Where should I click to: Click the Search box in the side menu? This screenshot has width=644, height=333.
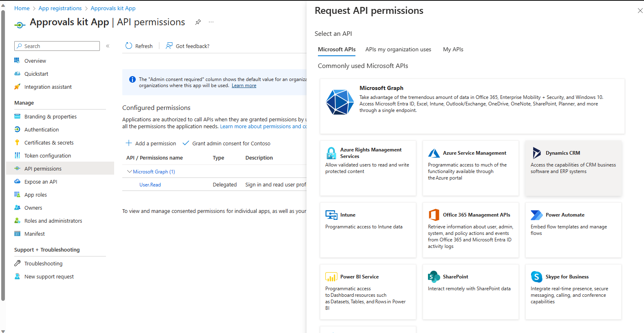point(57,46)
